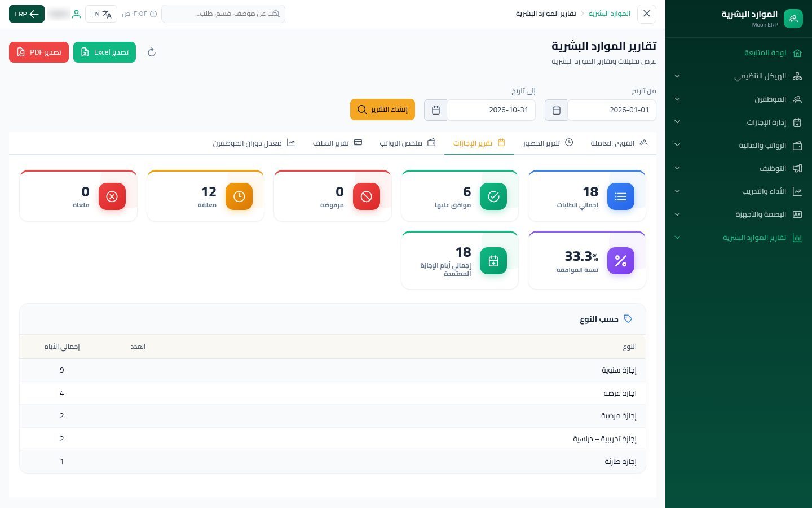Go back using the ERP button

27,14
